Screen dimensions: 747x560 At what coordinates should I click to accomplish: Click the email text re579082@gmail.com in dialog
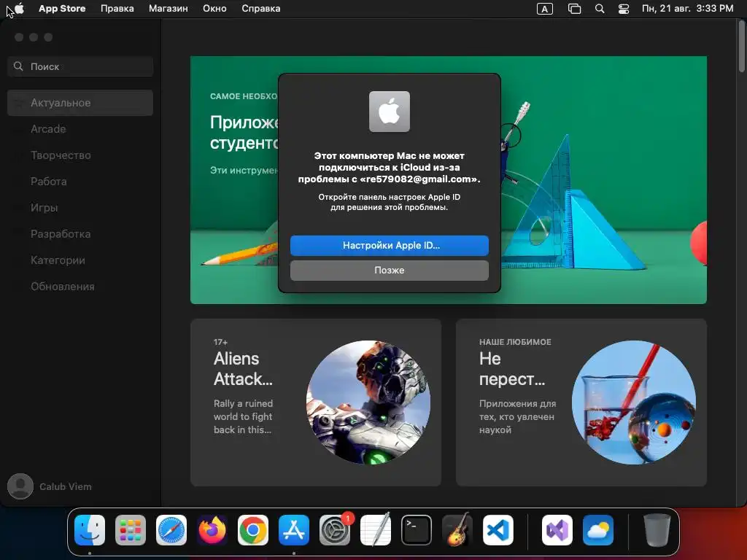419,179
